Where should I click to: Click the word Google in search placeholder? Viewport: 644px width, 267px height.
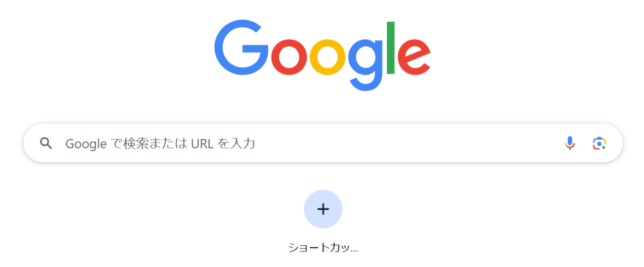(86, 144)
